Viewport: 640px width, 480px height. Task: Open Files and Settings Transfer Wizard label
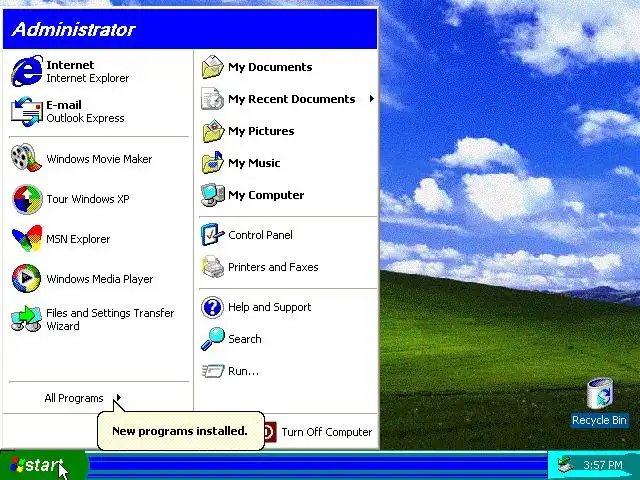[x=110, y=319]
